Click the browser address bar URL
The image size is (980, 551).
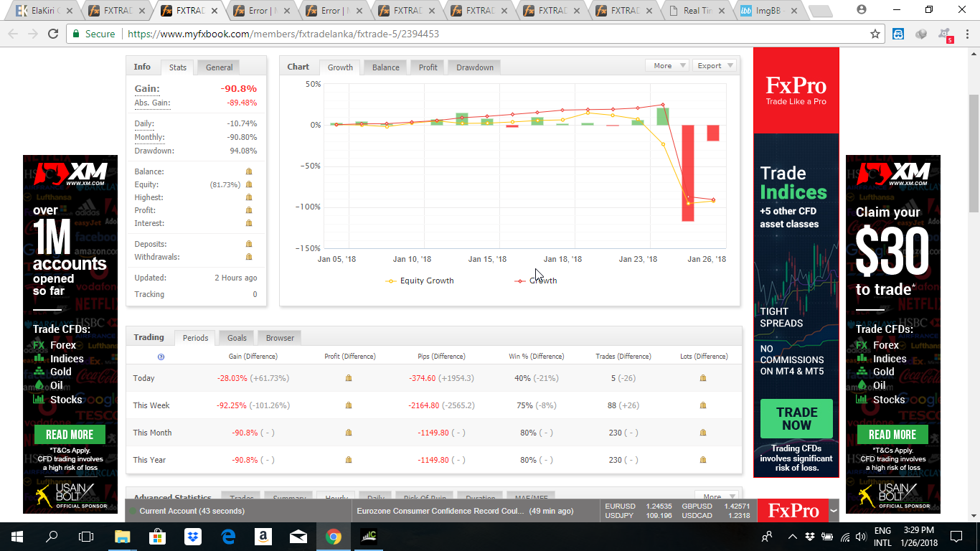click(x=283, y=34)
